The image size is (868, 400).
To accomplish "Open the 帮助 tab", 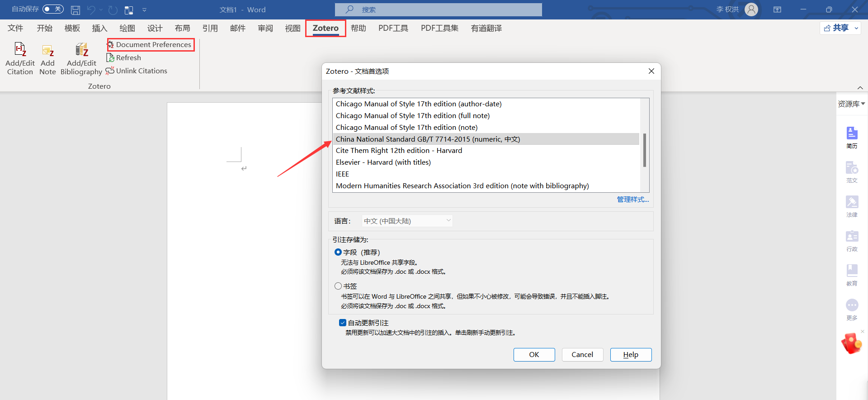I will 359,28.
